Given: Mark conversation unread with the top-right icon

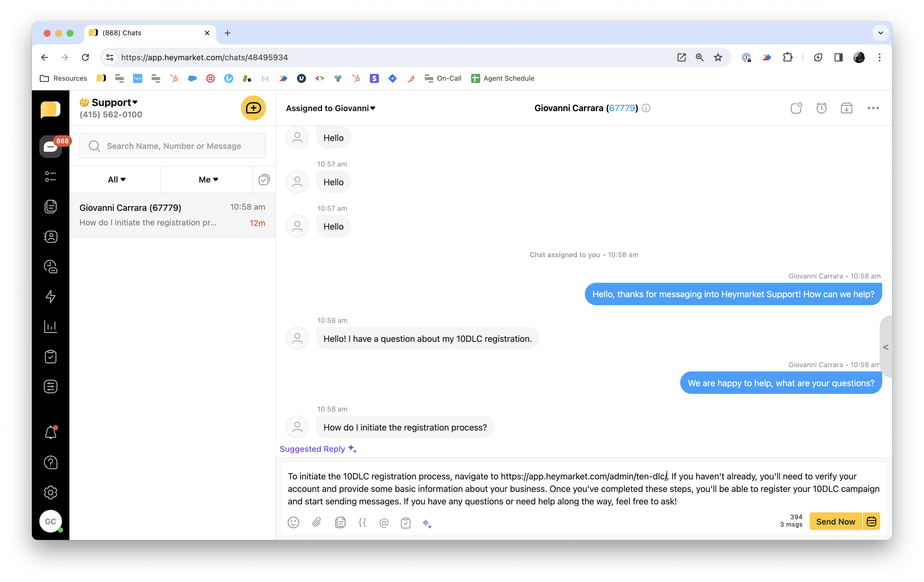Looking at the screenshot, I should click(796, 108).
